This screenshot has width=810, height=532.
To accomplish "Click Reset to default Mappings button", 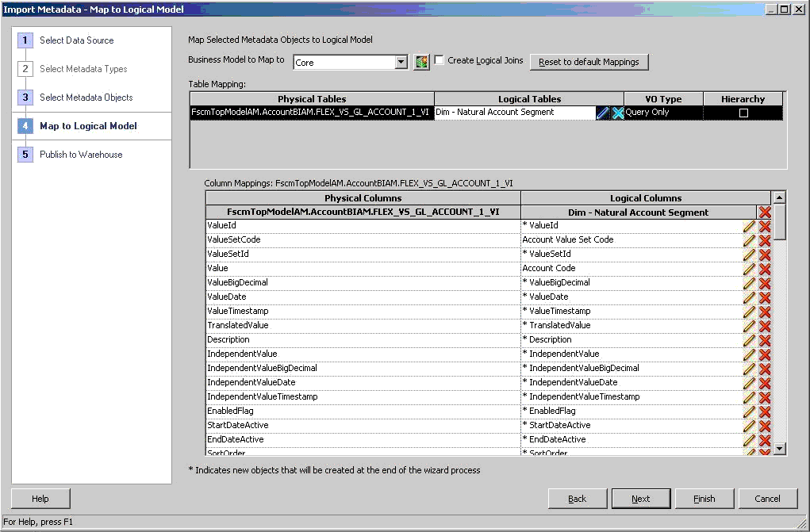I will 589,62.
